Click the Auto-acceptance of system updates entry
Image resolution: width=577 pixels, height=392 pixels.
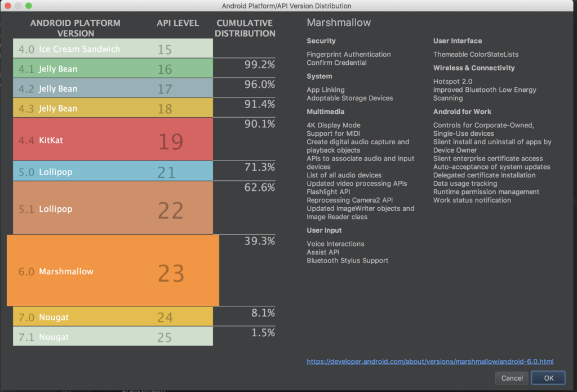[x=491, y=167]
